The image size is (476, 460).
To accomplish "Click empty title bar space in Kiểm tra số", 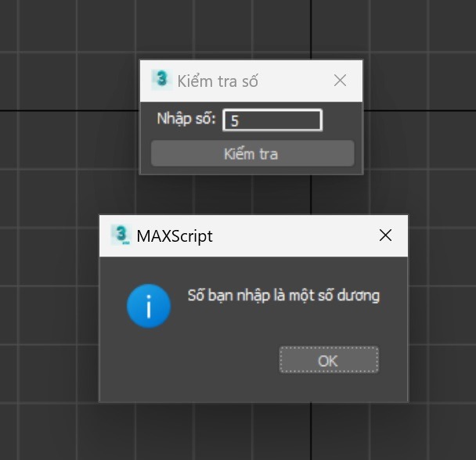I will 294,81.
